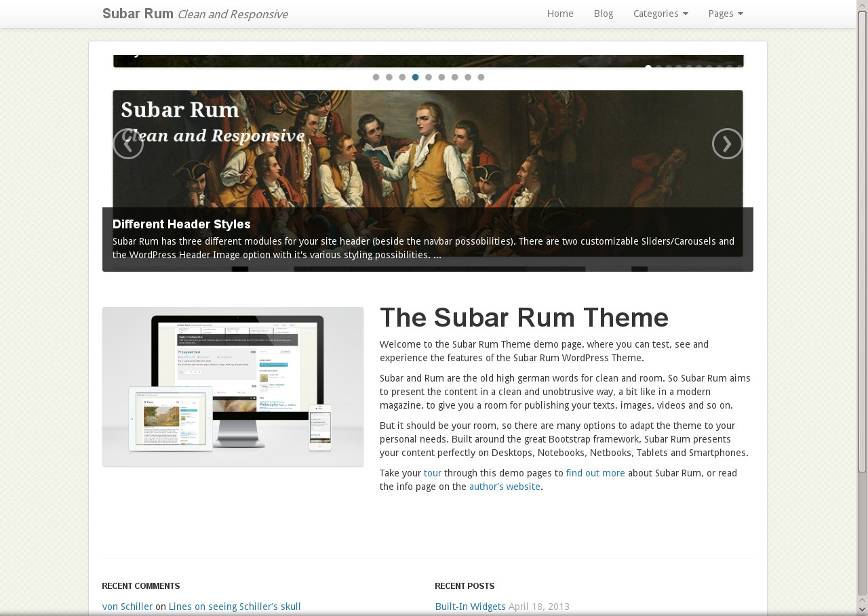The image size is (868, 616).
Task: Follow the 'find out more' link
Action: [x=595, y=473]
